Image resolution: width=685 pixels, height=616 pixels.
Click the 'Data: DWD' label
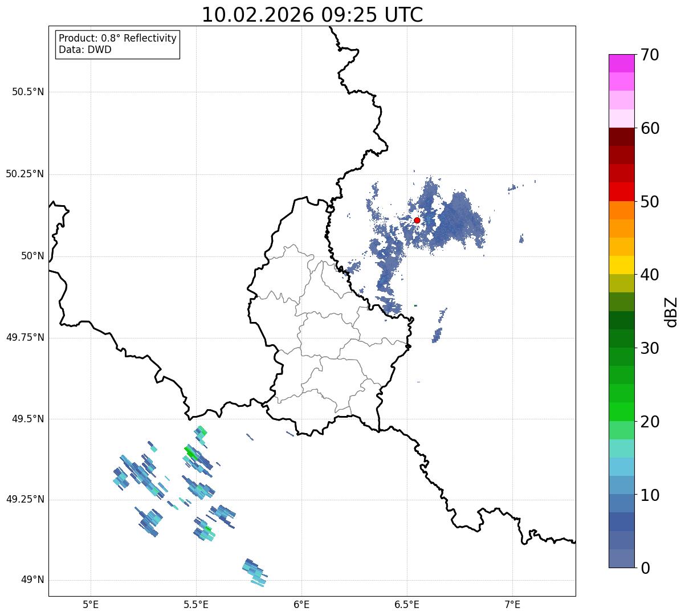[85, 50]
